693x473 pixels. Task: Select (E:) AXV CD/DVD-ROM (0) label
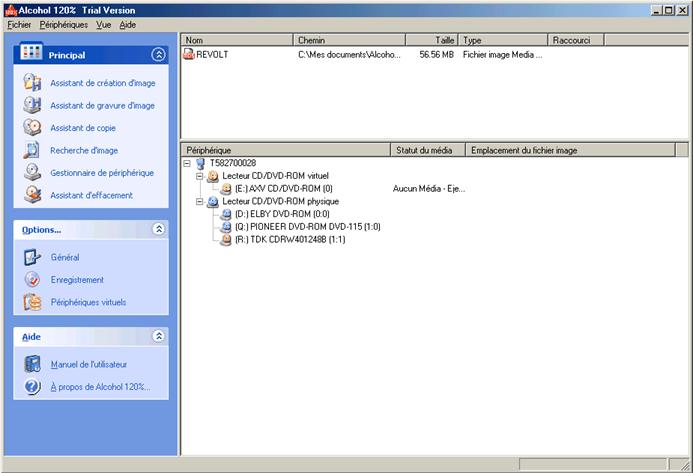coord(284,189)
